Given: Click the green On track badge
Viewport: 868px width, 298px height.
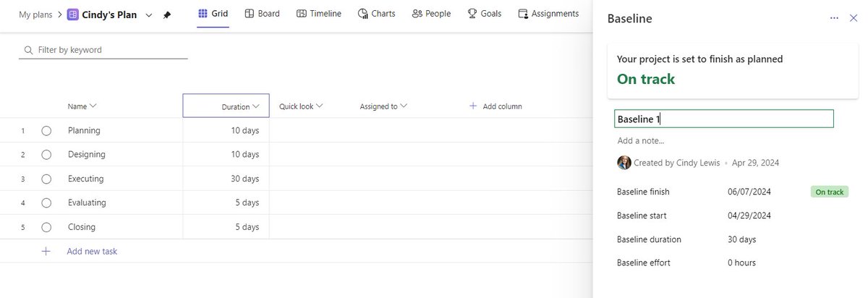Looking at the screenshot, I should point(830,192).
